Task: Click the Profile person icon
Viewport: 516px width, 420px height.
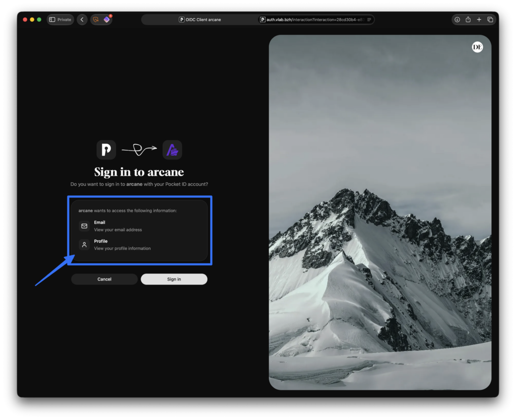Action: pyautogui.click(x=84, y=245)
